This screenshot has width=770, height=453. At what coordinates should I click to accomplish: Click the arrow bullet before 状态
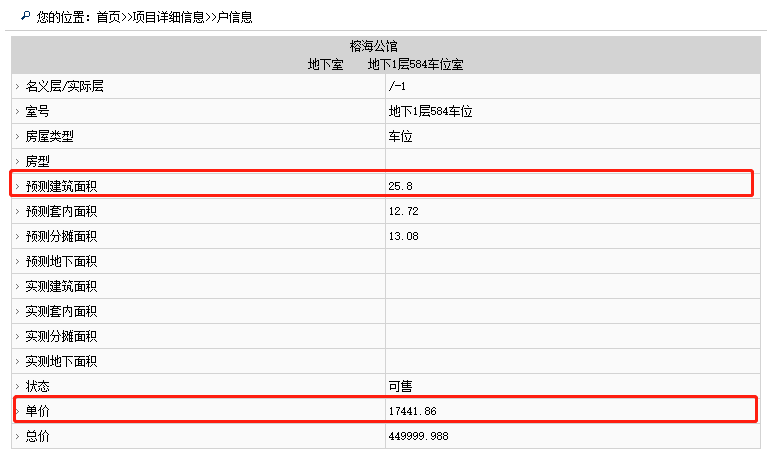[x=17, y=386]
